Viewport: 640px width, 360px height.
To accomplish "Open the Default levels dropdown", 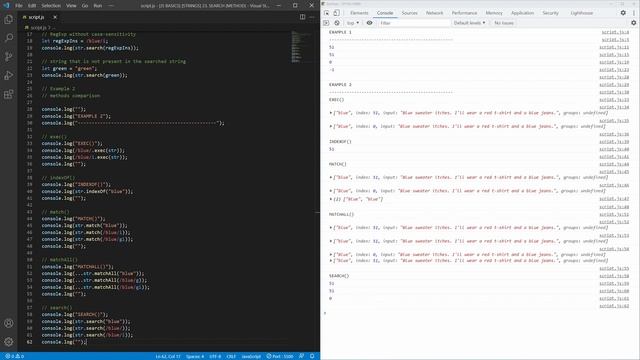I will click(x=469, y=23).
